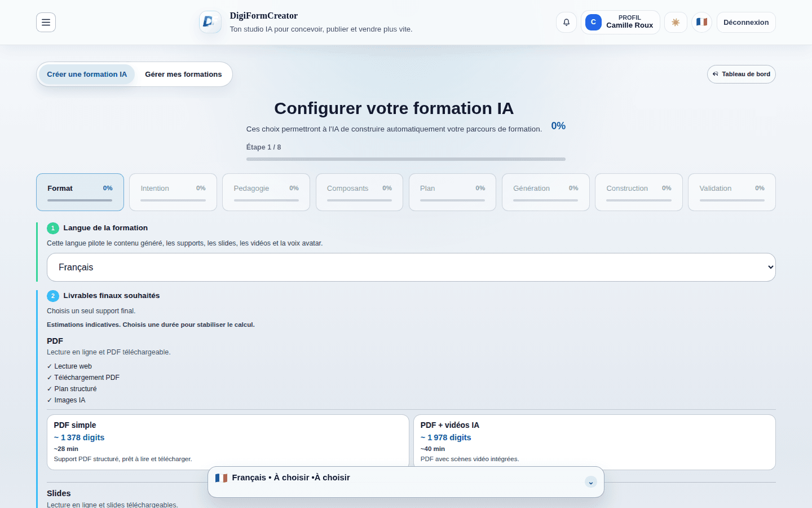Image resolution: width=812 pixels, height=508 pixels.
Task: Select the Composants step tab
Action: coord(359,192)
